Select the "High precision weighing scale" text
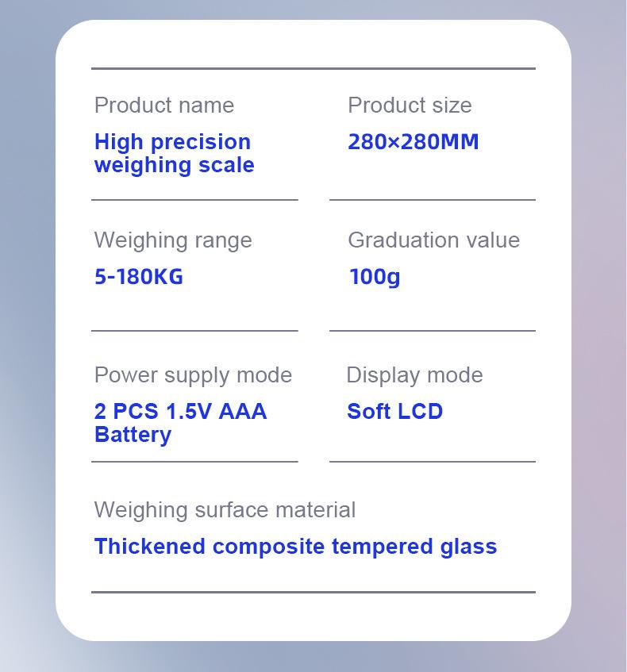This screenshot has height=672, width=627. pyautogui.click(x=174, y=153)
